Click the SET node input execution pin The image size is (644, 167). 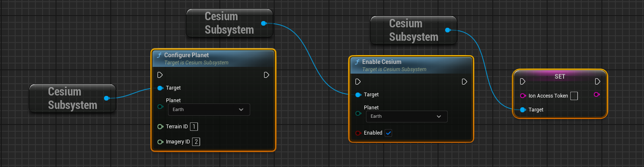pos(523,81)
